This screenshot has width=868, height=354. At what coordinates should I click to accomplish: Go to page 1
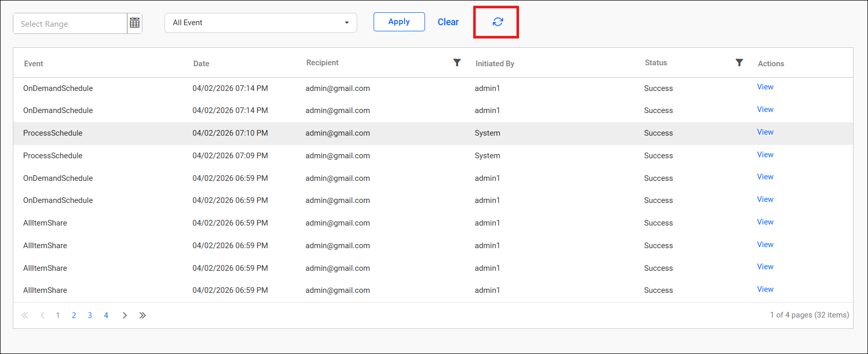[x=58, y=315]
